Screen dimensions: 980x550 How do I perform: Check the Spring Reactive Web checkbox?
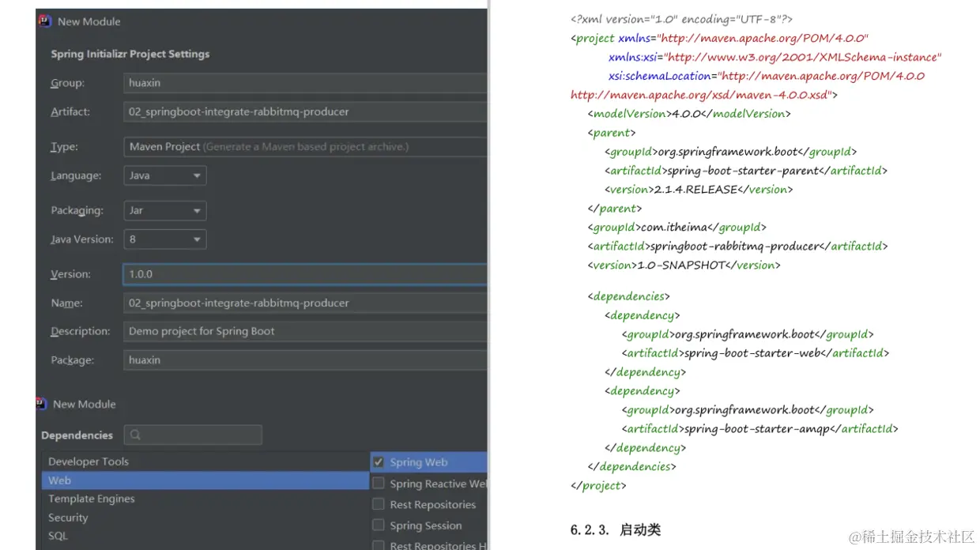(379, 484)
